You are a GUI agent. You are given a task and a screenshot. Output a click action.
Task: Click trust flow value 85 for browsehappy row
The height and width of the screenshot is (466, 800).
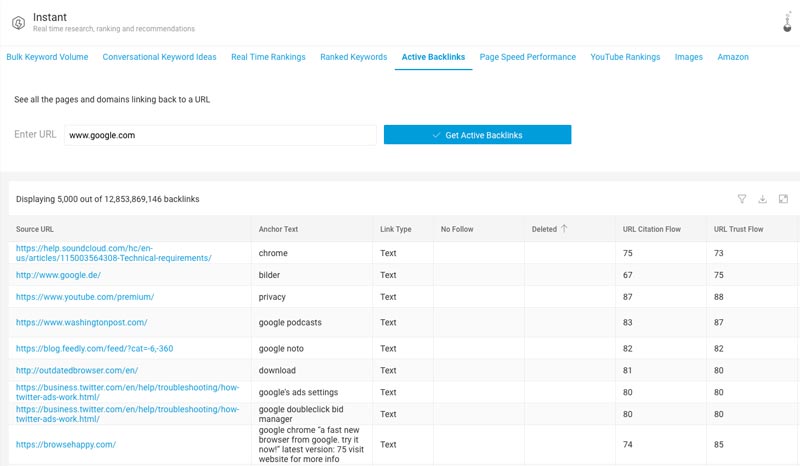pos(718,445)
